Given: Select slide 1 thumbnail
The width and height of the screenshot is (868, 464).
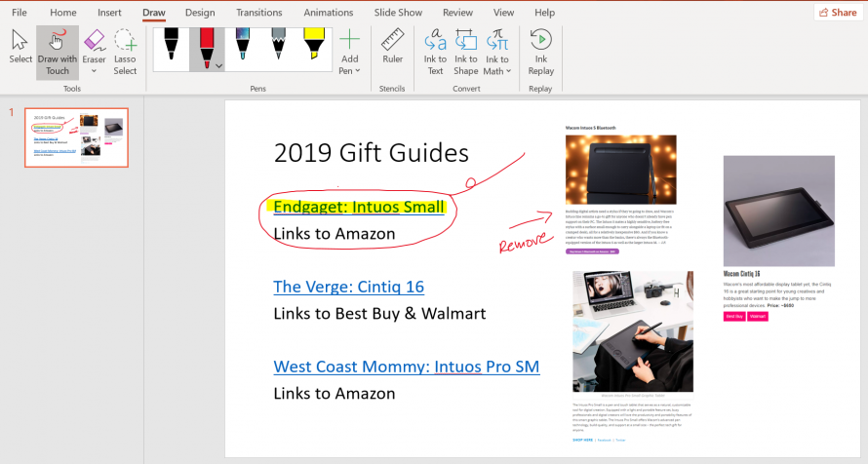Looking at the screenshot, I should click(76, 137).
